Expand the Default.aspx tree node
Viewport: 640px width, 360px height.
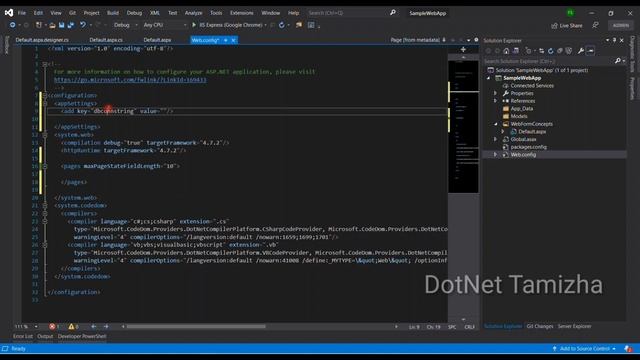[x=503, y=132]
